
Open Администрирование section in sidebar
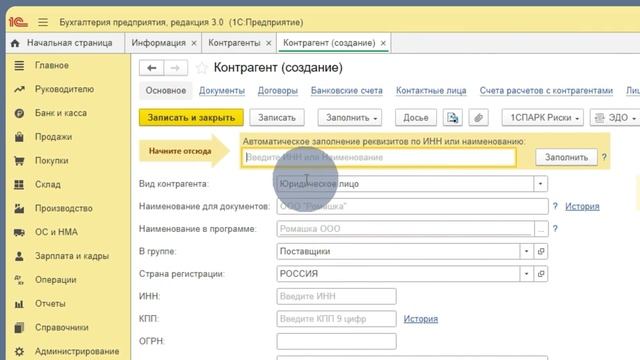pyautogui.click(x=77, y=351)
